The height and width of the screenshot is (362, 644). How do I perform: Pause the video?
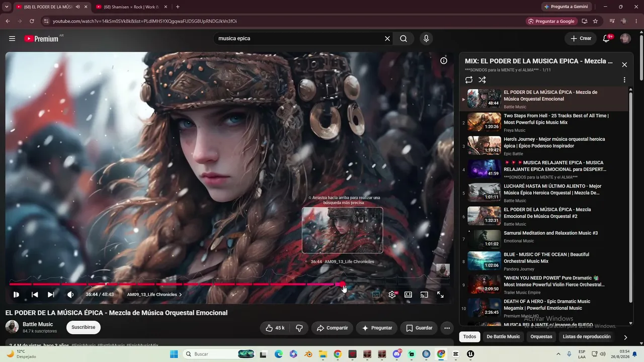coord(16,295)
